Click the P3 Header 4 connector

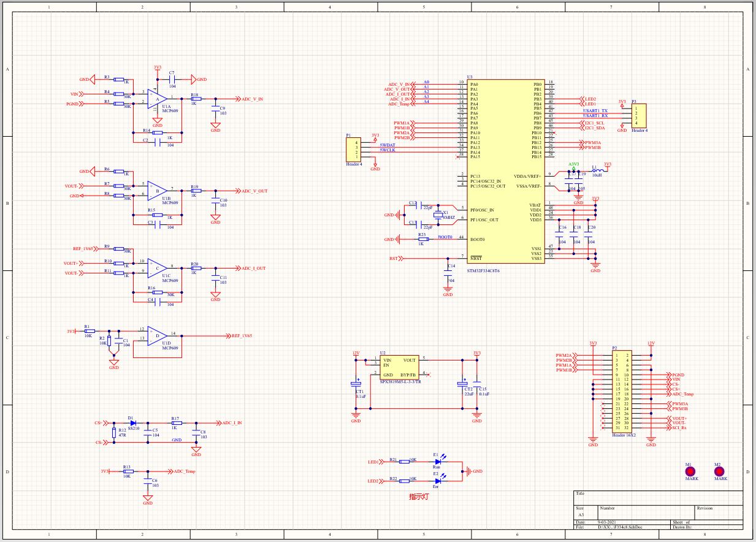pyautogui.click(x=639, y=115)
